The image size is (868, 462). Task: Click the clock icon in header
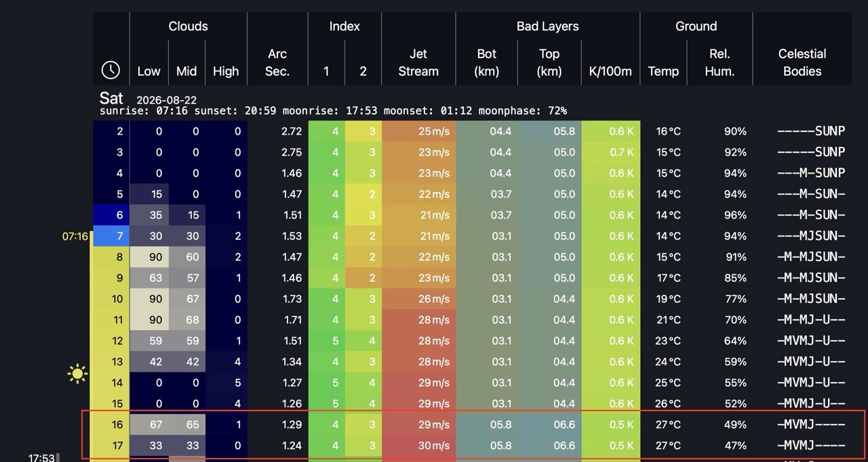(x=111, y=70)
